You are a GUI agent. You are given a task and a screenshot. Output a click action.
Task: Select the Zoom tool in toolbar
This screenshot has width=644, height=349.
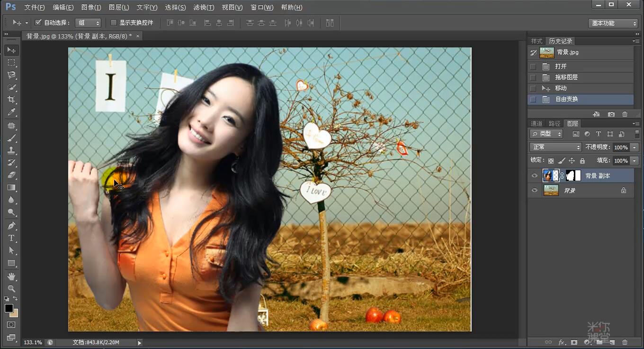pos(11,288)
